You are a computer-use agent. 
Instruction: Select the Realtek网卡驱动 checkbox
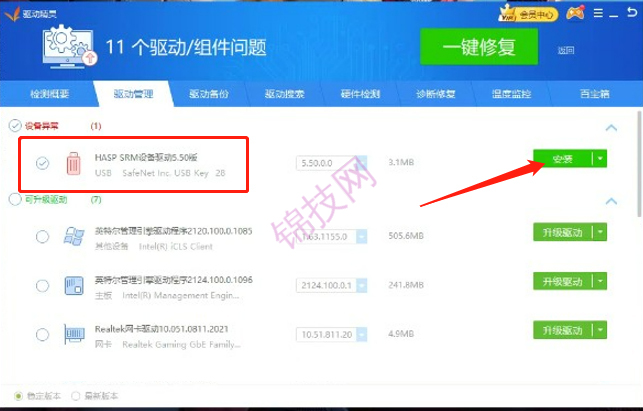42,335
